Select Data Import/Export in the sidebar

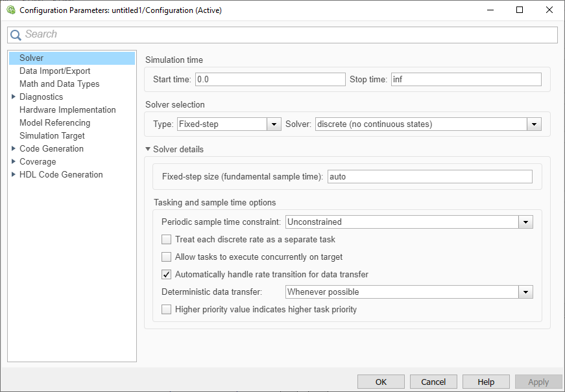55,71
